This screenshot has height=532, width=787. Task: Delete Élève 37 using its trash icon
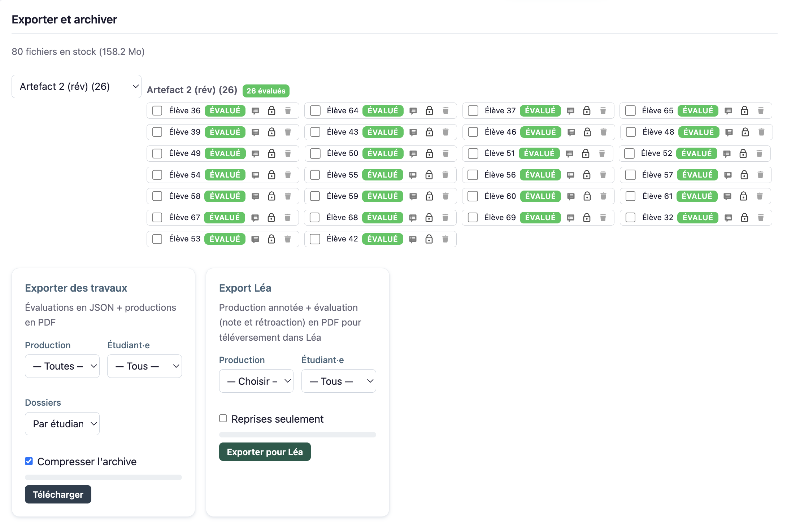coord(603,111)
